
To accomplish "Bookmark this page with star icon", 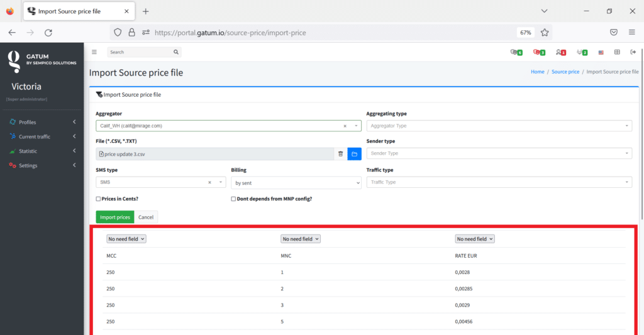I will [545, 32].
